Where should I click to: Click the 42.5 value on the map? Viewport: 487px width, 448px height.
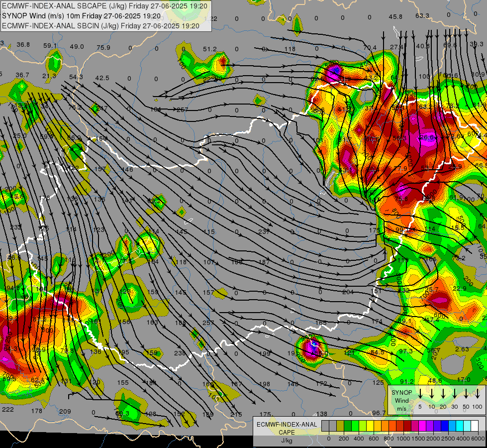click(x=102, y=78)
